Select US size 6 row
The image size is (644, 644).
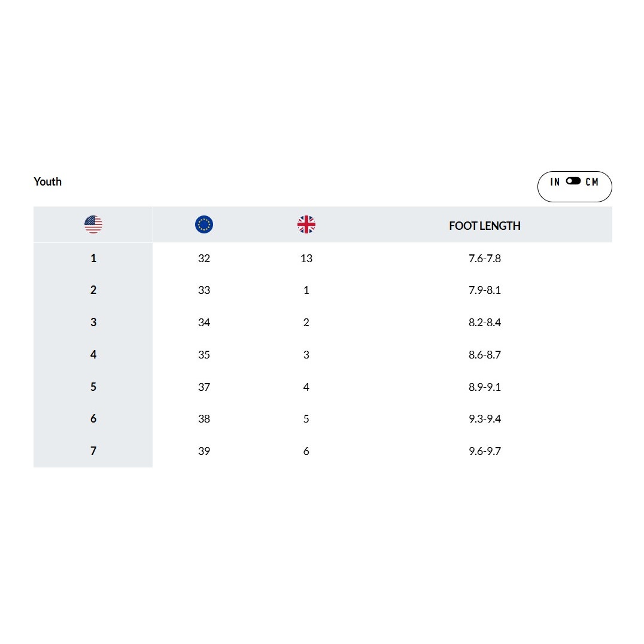coord(323,418)
